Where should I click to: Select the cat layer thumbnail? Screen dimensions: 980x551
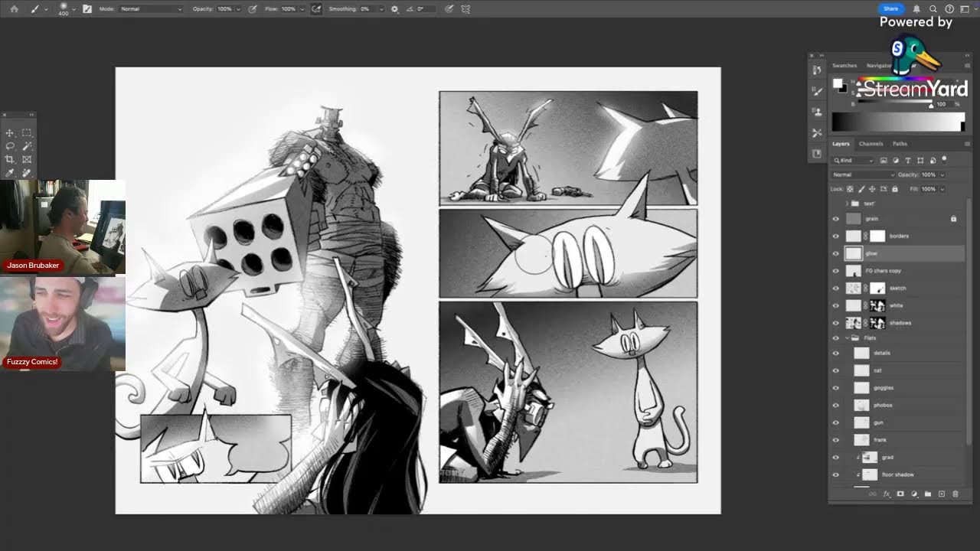click(861, 370)
